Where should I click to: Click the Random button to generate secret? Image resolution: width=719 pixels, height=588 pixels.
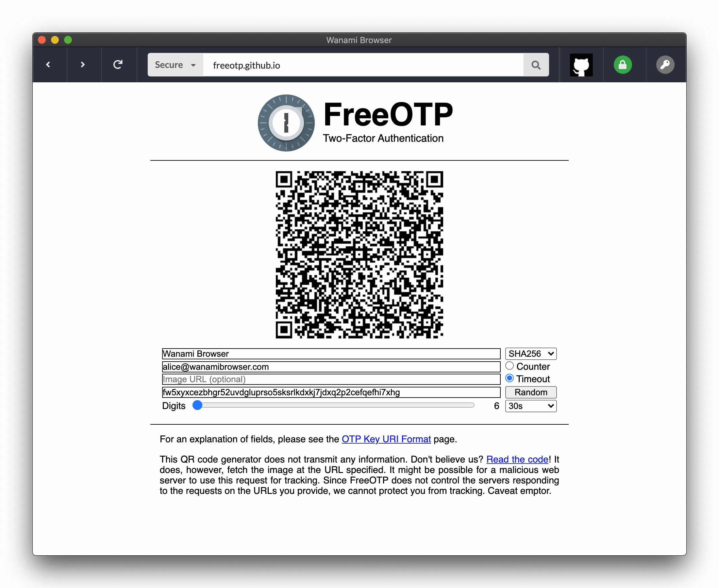(530, 392)
